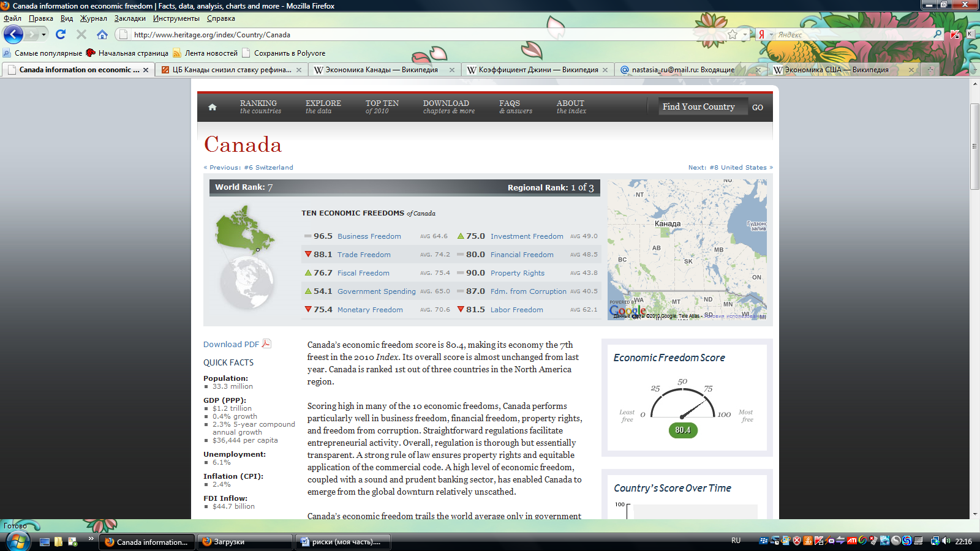Click the volume speaker tray icon
Image resolution: width=980 pixels, height=551 pixels.
tap(946, 541)
